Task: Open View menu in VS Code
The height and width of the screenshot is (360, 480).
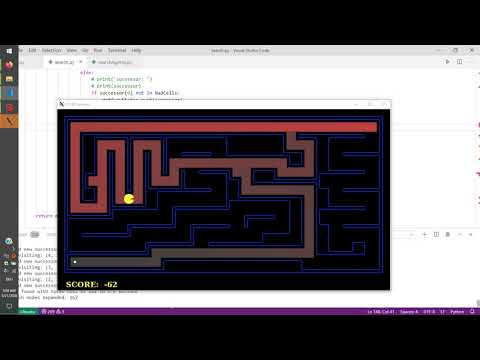Action: (x=71, y=50)
